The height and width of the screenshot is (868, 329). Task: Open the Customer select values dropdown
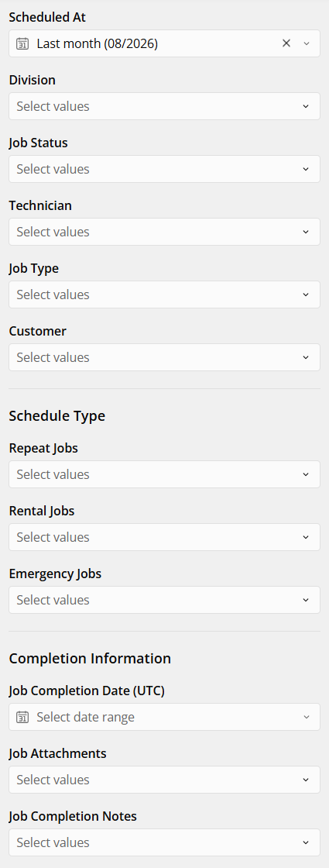tap(164, 357)
